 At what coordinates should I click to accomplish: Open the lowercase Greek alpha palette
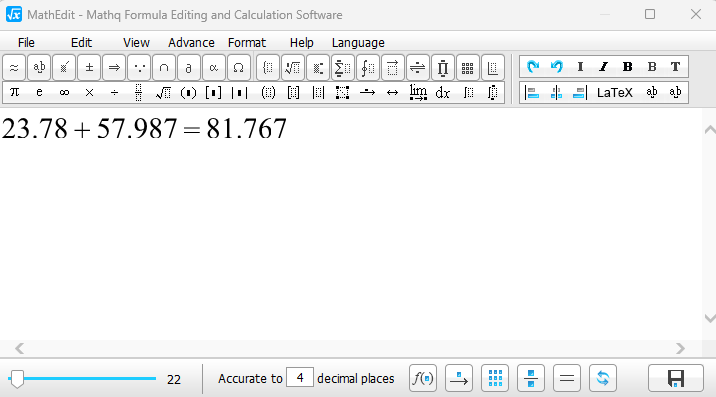coord(213,68)
